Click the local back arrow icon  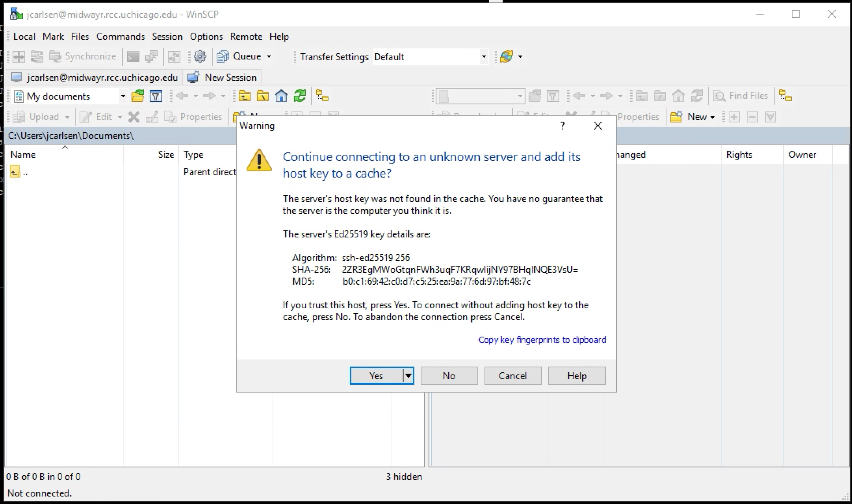coord(182,96)
